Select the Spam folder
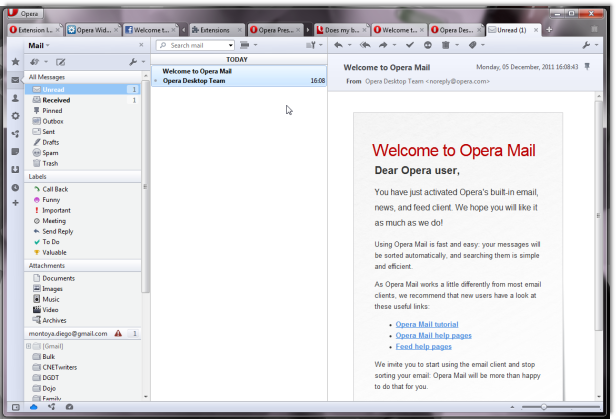The height and width of the screenshot is (419, 616). 82,153
